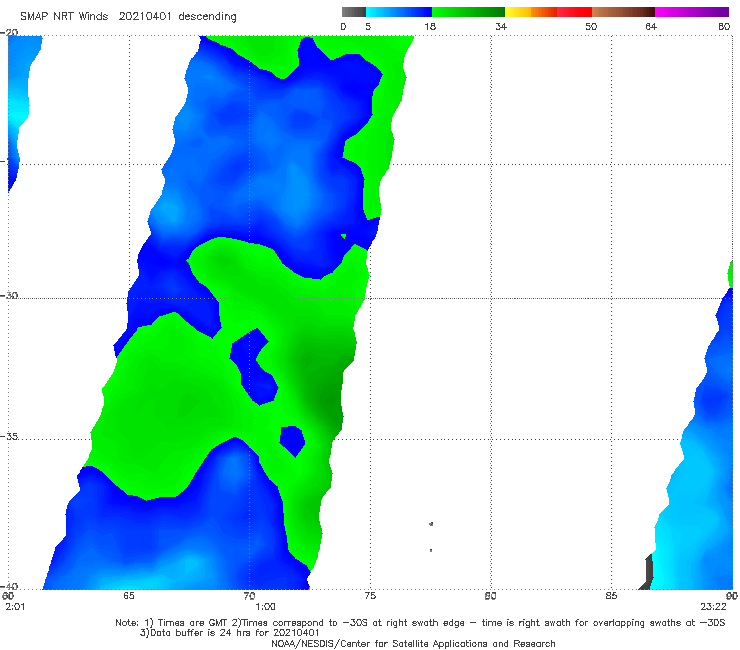Click the latitude label '-20'
Screen dimensions: 740x650
[x=9, y=33]
